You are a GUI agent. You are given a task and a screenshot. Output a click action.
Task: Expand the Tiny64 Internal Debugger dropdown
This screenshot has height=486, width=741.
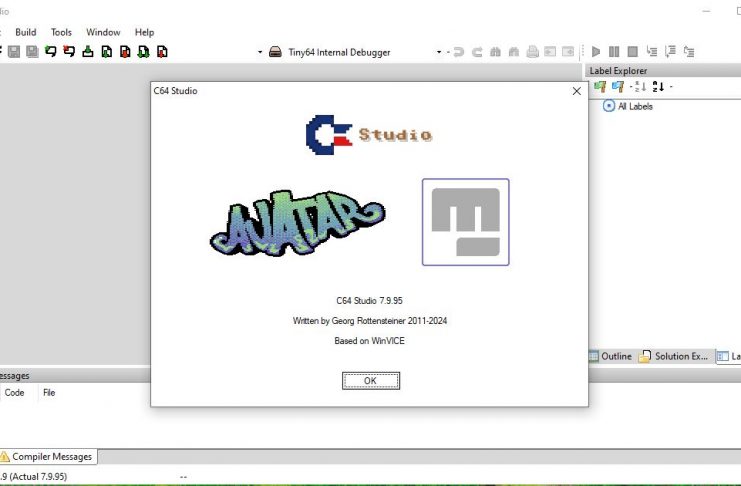[438, 52]
